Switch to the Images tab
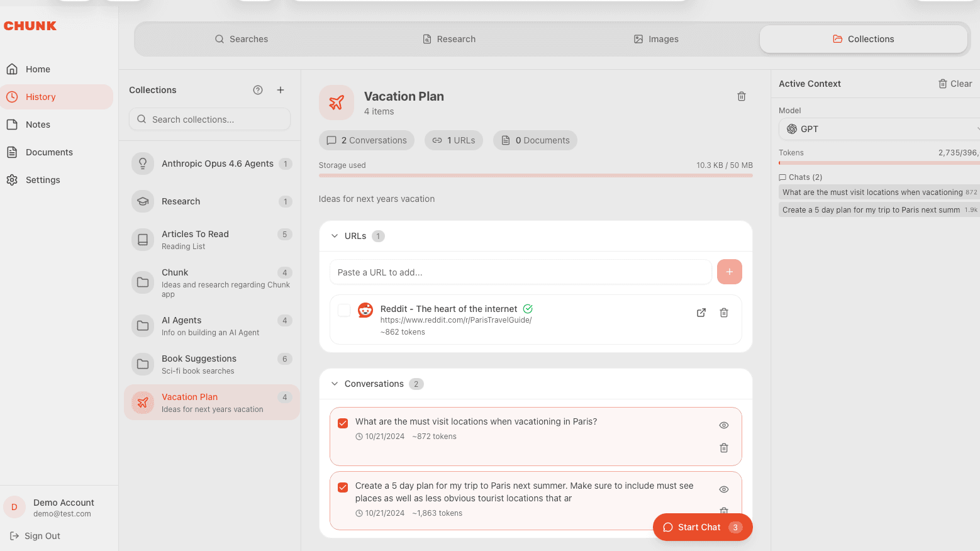This screenshot has width=980, height=551. pos(656,39)
